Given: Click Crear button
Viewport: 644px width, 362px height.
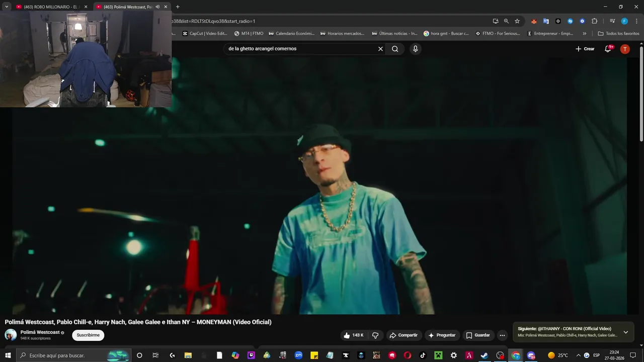Looking at the screenshot, I should tap(585, 49).
